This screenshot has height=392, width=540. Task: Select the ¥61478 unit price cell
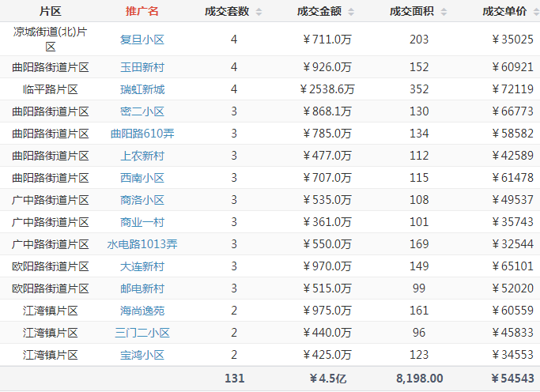[513, 178]
